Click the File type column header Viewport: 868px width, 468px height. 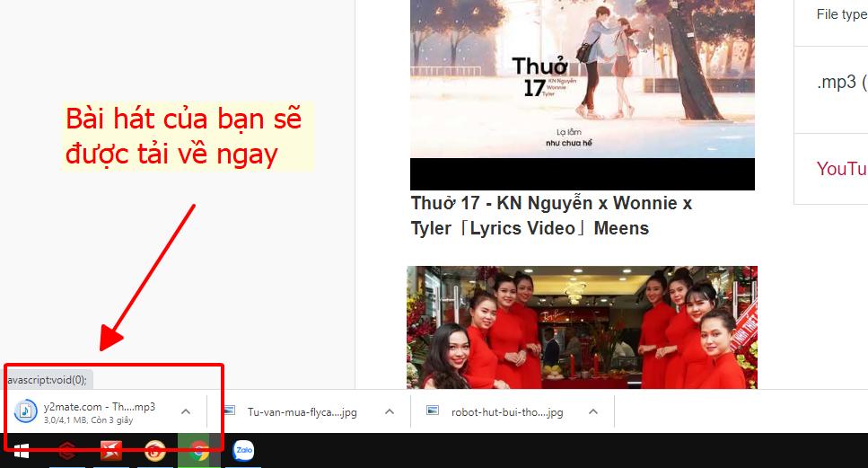[x=840, y=14]
